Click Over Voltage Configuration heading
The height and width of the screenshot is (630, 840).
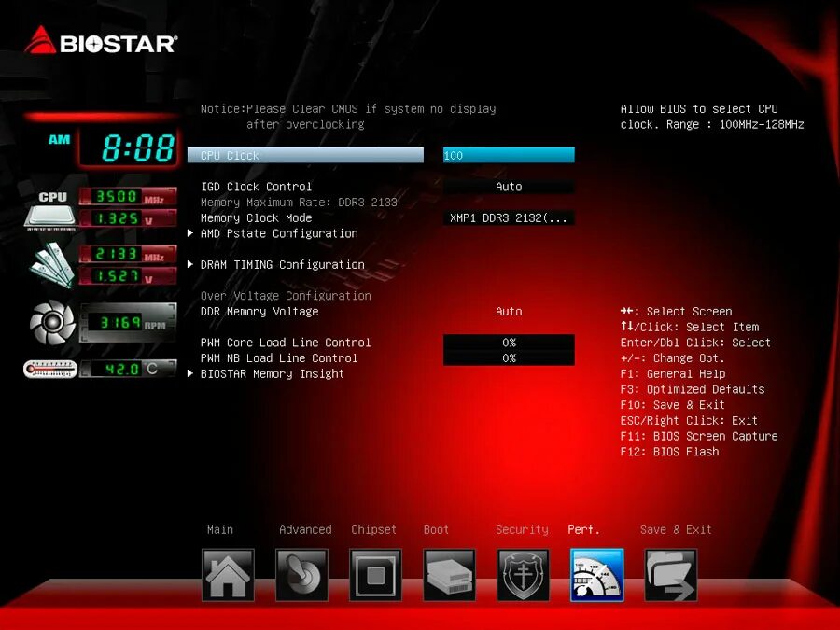click(286, 296)
